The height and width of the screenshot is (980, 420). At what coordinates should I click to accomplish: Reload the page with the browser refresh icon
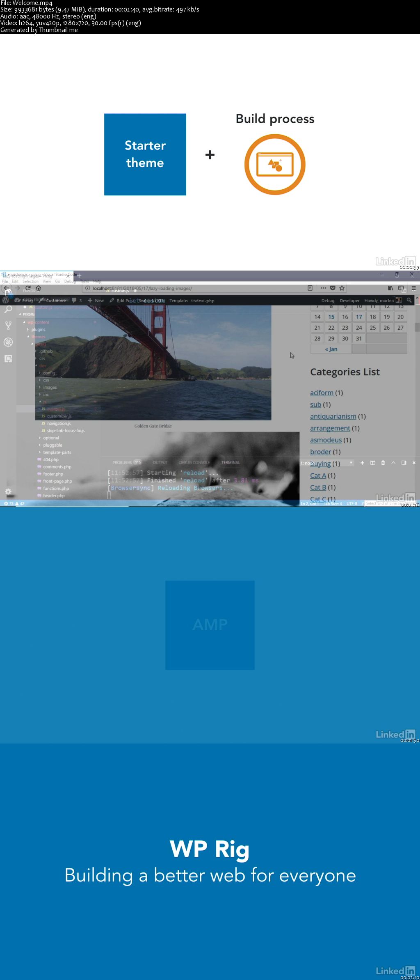28,288
